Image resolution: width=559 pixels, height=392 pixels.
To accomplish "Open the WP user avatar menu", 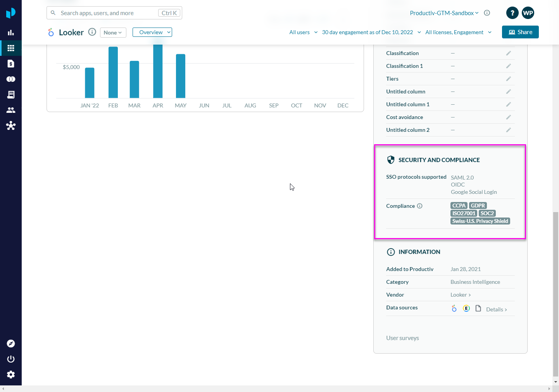I will [528, 13].
